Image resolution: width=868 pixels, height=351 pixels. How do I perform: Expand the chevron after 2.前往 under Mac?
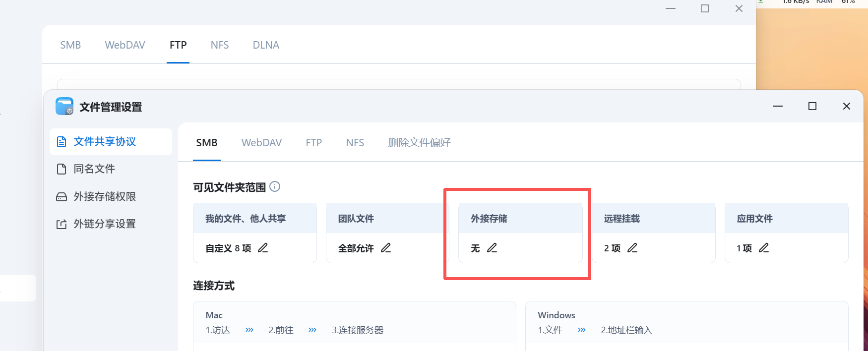[312, 330]
